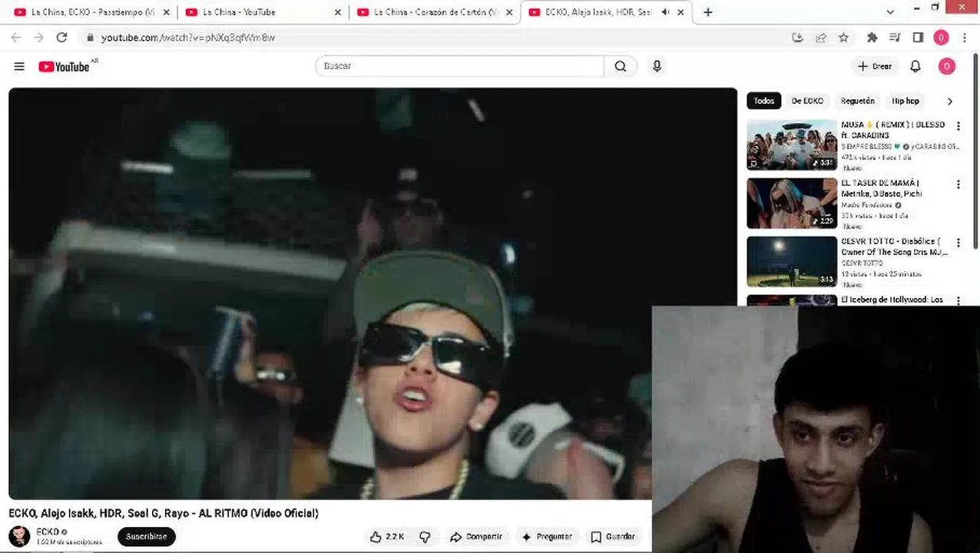This screenshot has height=553, width=980.
Task: Filter suggestions by Hip hop chip
Action: point(906,101)
